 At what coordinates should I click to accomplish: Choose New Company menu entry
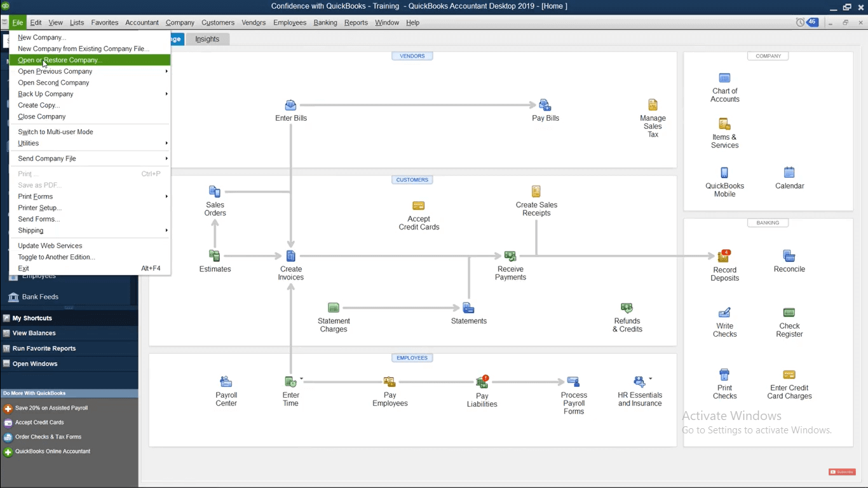tap(90, 37)
